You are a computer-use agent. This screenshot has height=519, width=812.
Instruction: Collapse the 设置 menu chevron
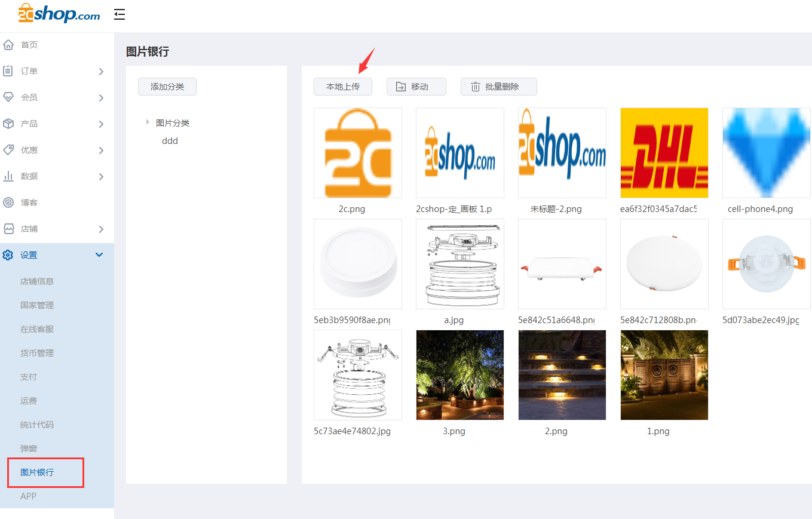click(100, 255)
